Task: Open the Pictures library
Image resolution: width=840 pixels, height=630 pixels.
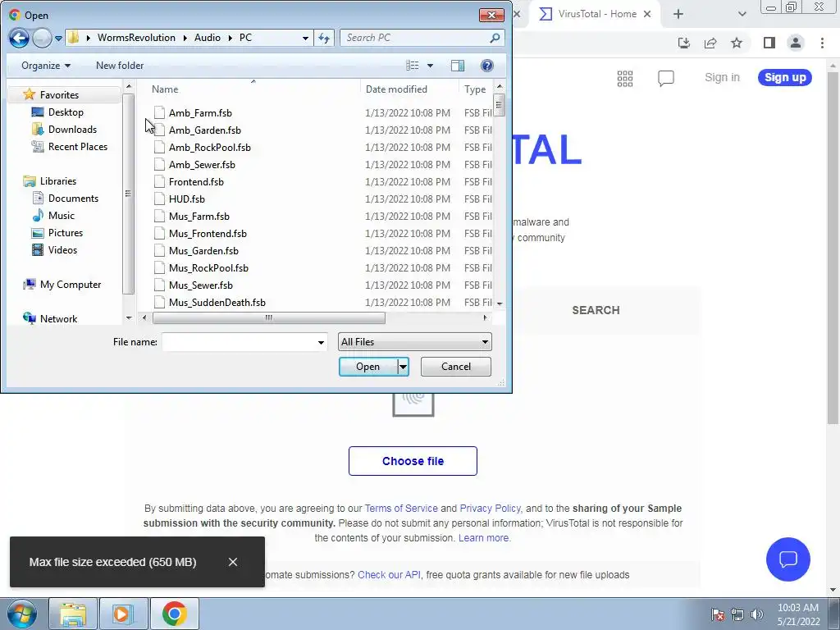Action: [66, 232]
